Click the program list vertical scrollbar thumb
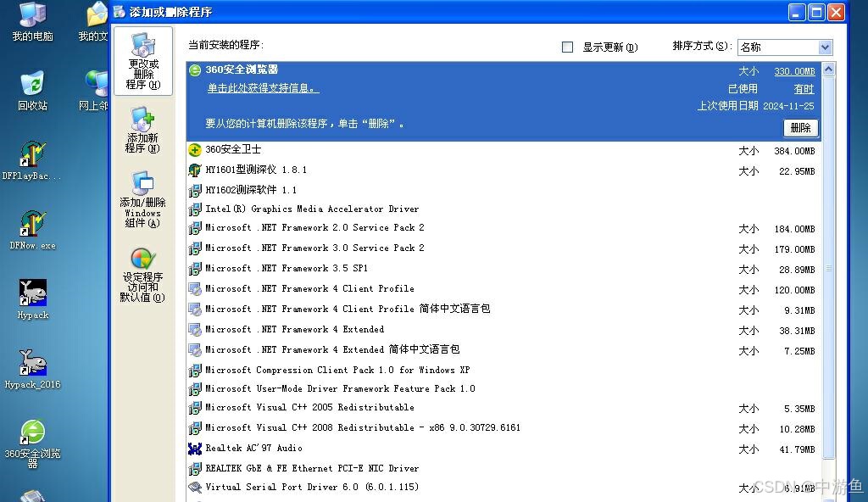The height and width of the screenshot is (502, 868). 829,267
